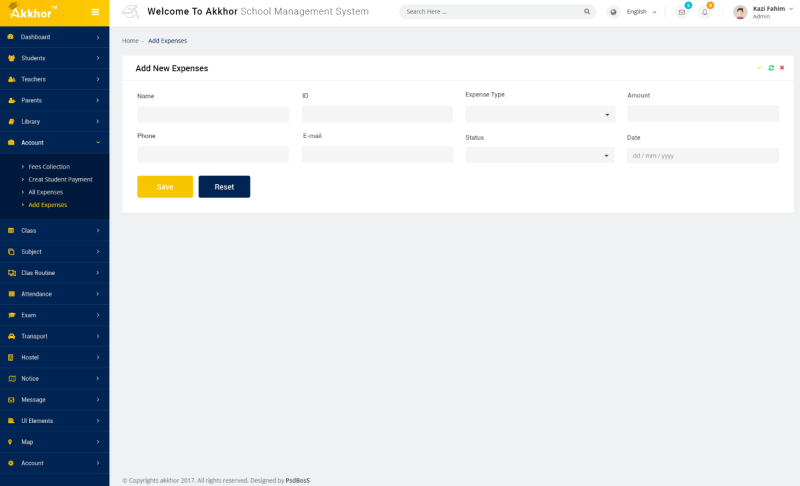The width and height of the screenshot is (800, 486).
Task: Open the Status dropdown
Action: point(540,156)
